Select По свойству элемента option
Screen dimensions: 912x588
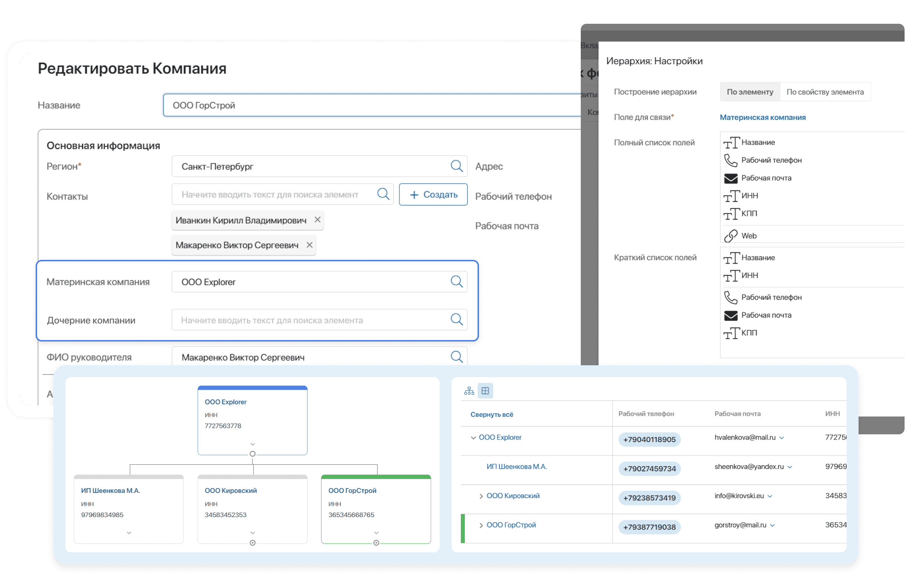(x=825, y=92)
